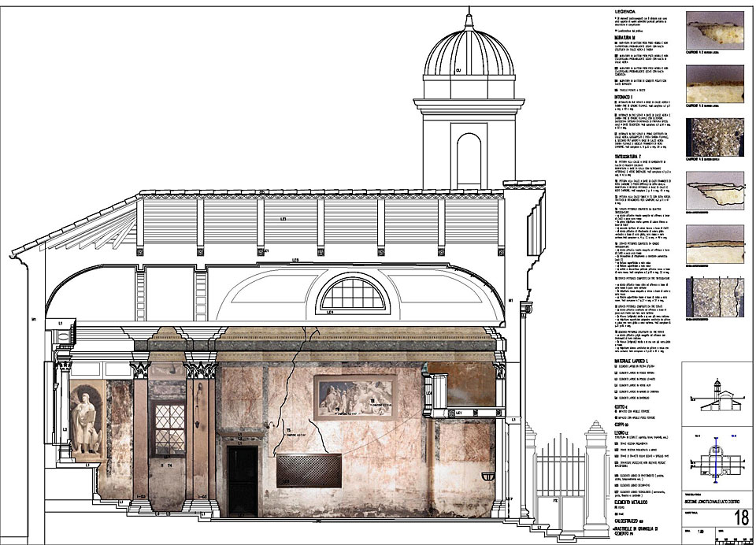Click the CALCESTRUZZO legend heading
The height and width of the screenshot is (545, 756).
pos(628,521)
